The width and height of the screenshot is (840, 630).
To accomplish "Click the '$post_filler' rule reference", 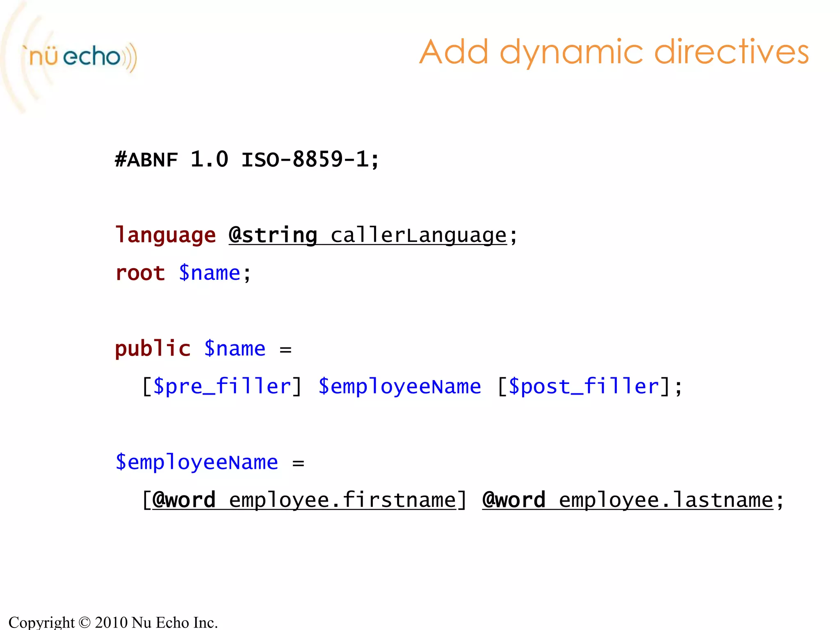I will point(584,386).
